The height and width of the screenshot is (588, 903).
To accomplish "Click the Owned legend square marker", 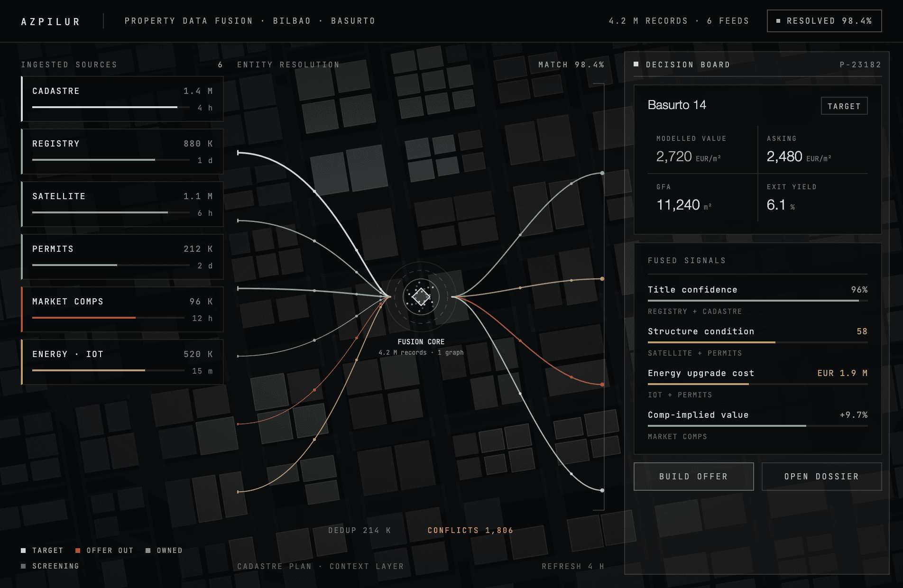I will tap(148, 551).
